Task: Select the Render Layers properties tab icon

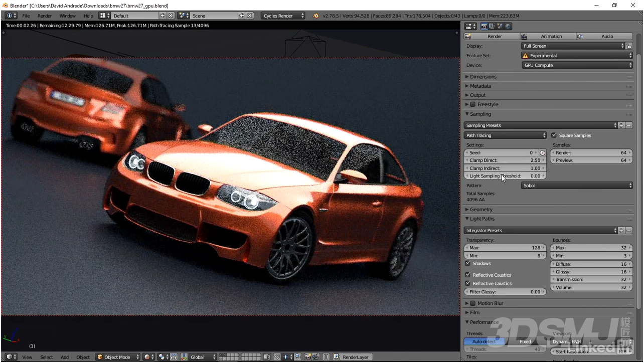Action: (x=492, y=26)
